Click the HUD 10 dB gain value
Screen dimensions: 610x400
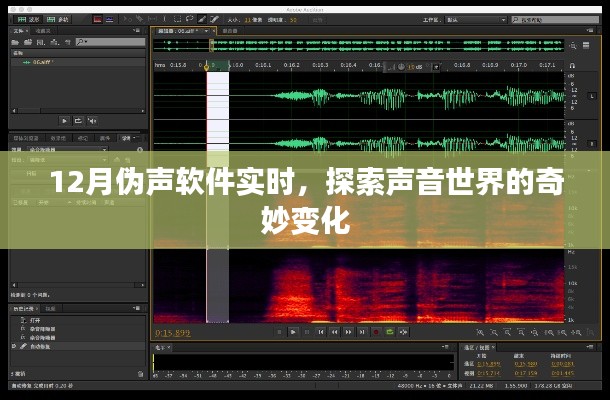click(415, 67)
